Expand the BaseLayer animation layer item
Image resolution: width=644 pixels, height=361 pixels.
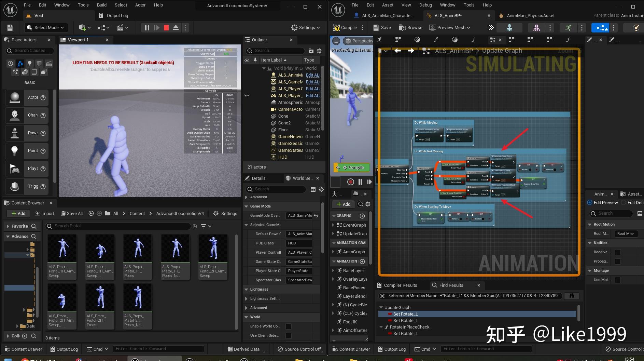click(333, 270)
